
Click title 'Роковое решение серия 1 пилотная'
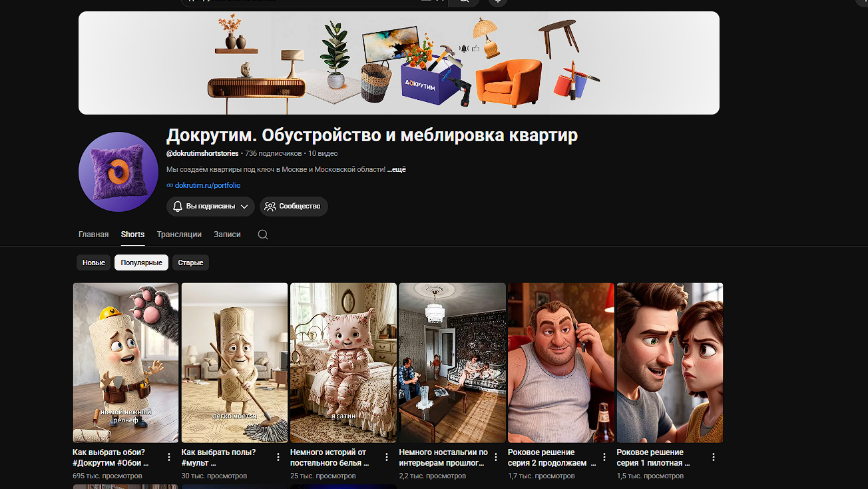click(x=655, y=458)
